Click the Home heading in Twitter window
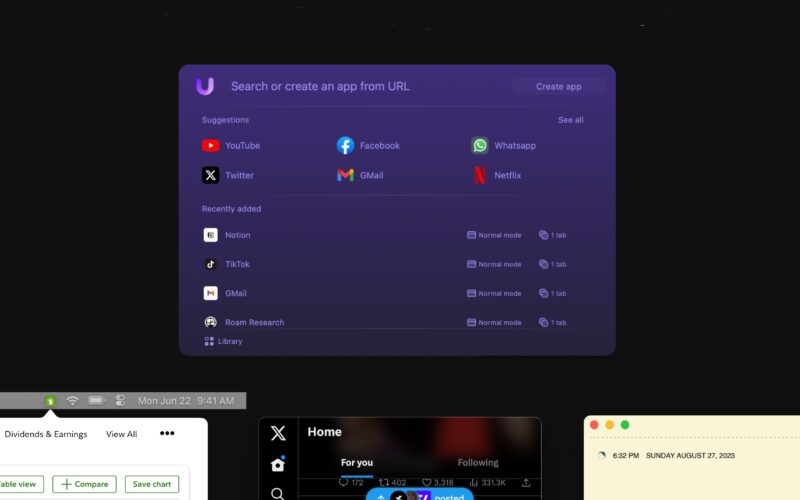The width and height of the screenshot is (800, 500). [x=324, y=432]
